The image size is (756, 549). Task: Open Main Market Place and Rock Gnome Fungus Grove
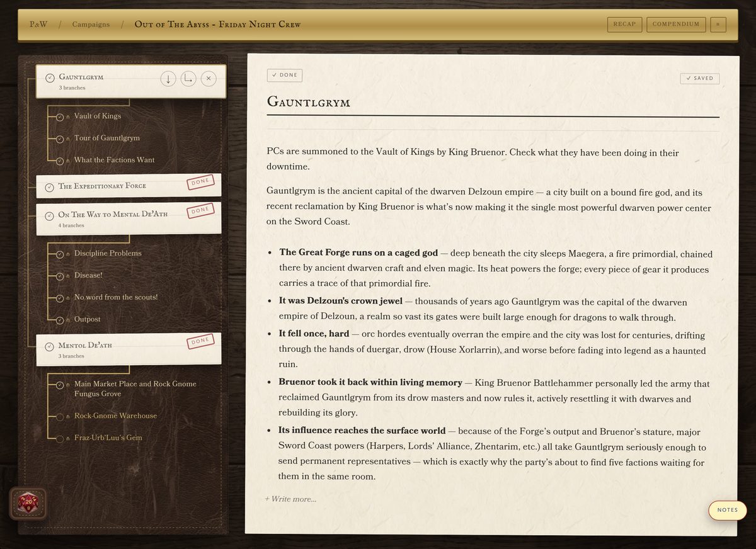(x=135, y=388)
